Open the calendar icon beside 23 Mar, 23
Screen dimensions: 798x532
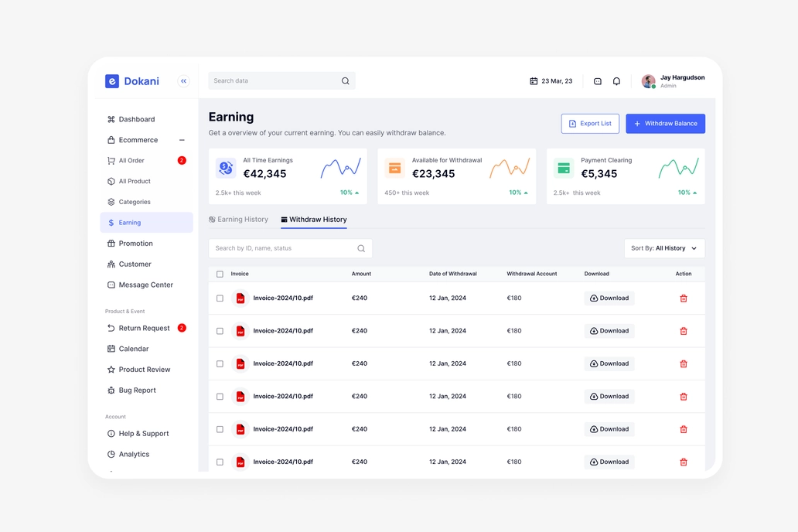click(x=534, y=81)
